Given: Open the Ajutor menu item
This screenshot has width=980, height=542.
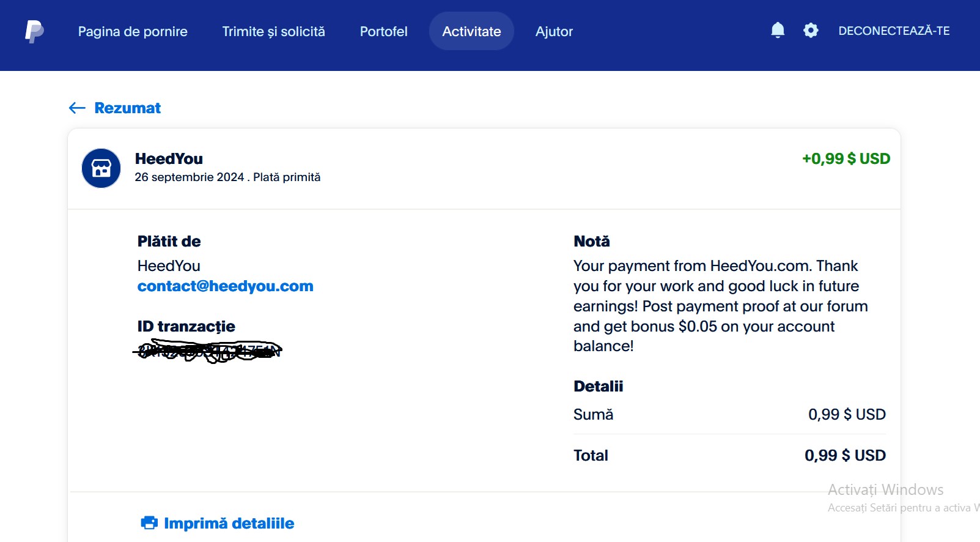Looking at the screenshot, I should pyautogui.click(x=554, y=31).
